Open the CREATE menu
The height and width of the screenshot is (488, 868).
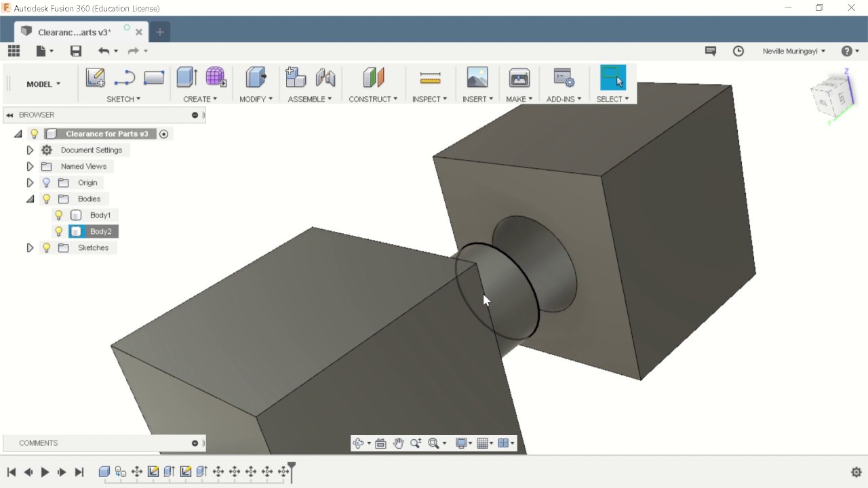tap(200, 99)
